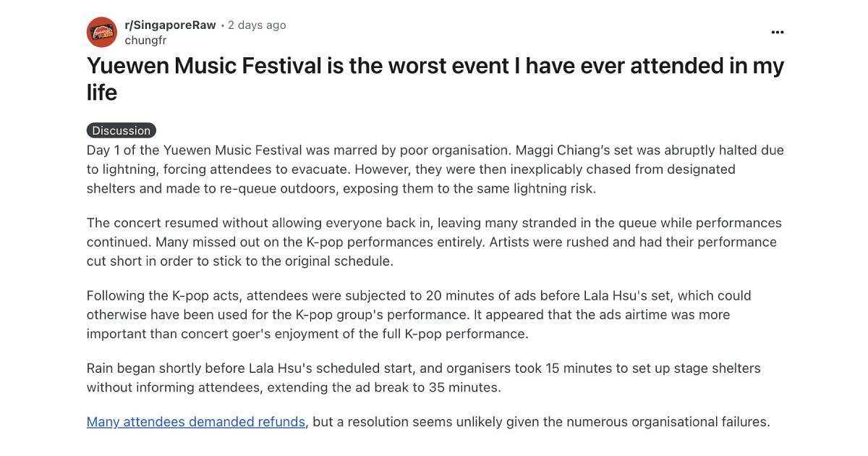Image resolution: width=868 pixels, height=456 pixels.
Task: Click the "2 days ago" timestamp
Action: point(257,25)
